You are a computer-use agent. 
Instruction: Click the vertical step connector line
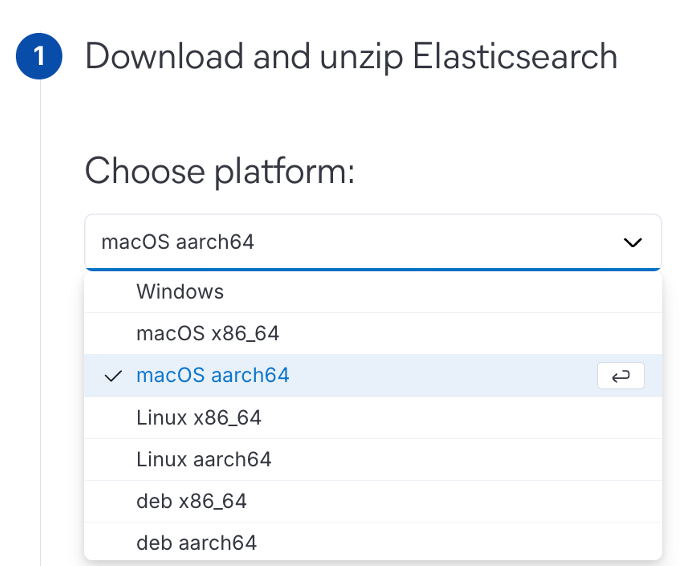[40, 322]
